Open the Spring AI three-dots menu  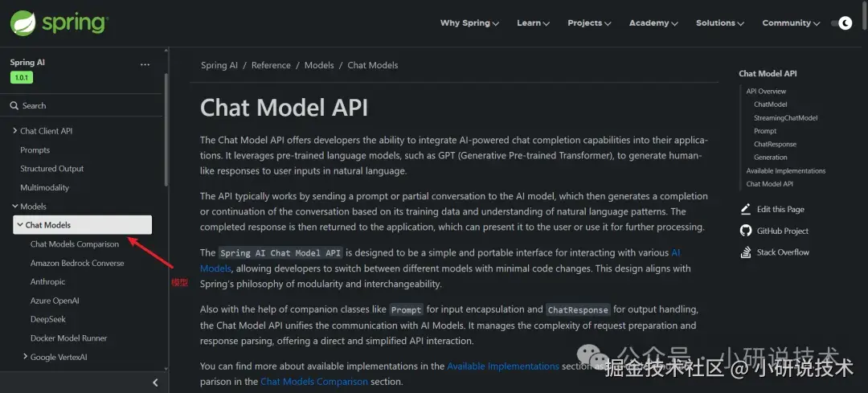[x=145, y=64]
